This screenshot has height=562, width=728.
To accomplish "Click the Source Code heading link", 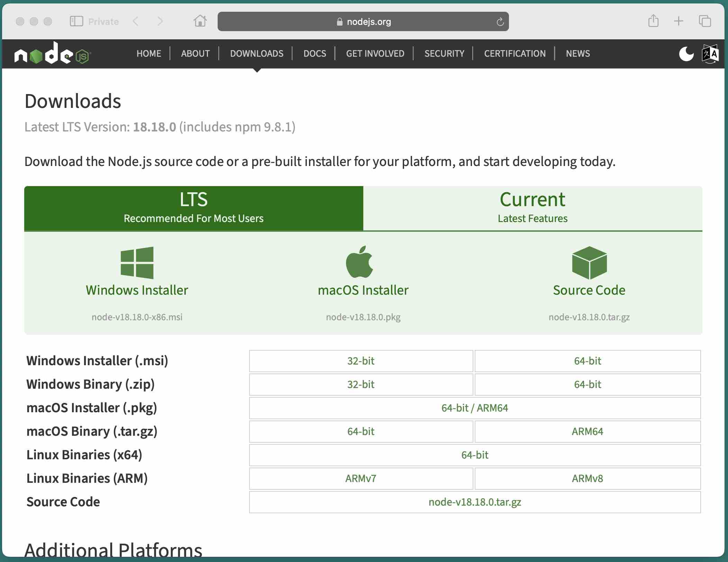I will (x=589, y=290).
